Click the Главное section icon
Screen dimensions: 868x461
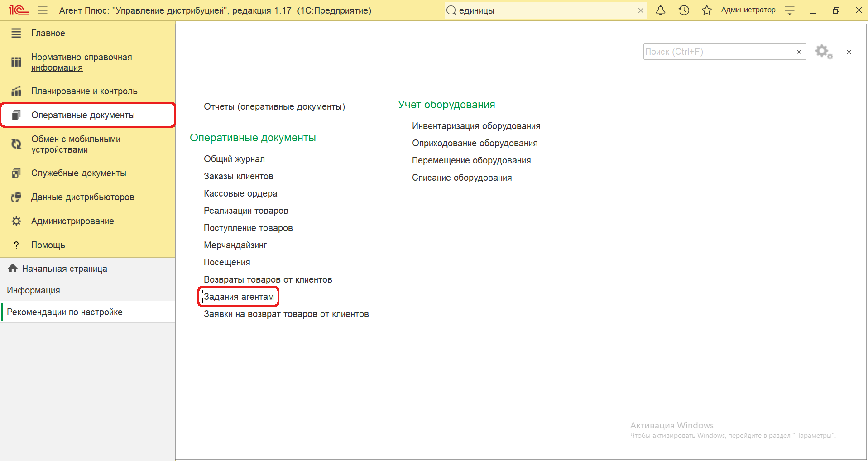(16, 33)
